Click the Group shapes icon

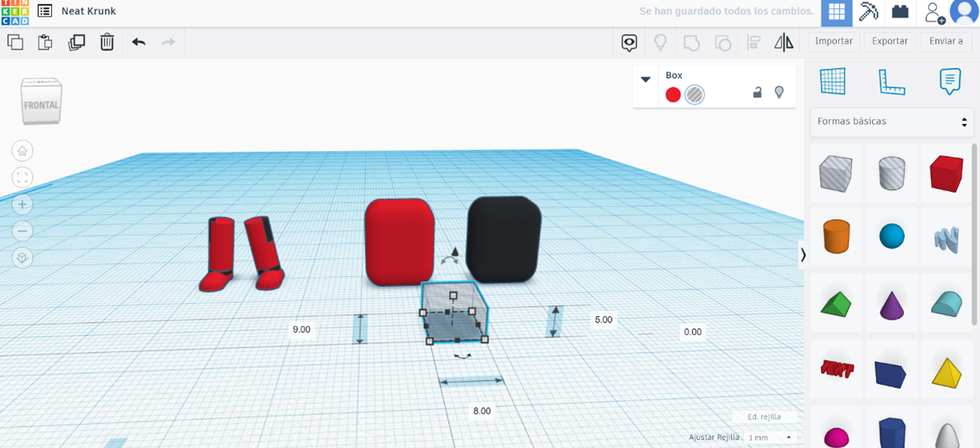(692, 42)
